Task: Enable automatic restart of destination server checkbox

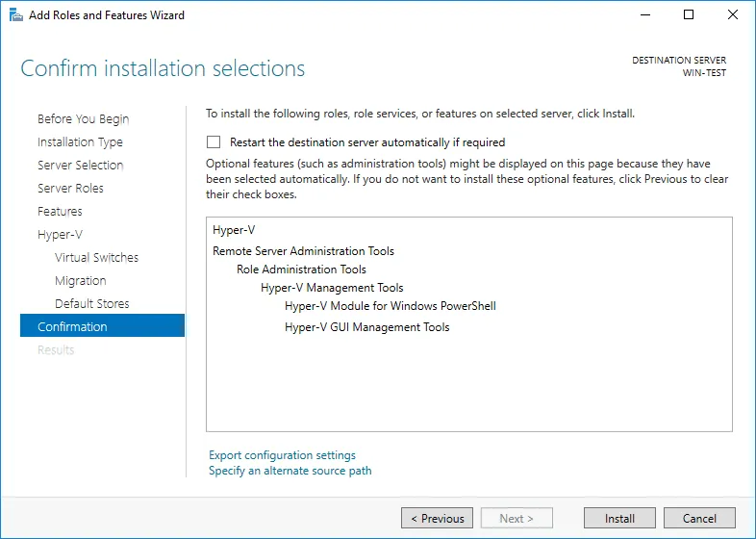Action: click(x=214, y=141)
